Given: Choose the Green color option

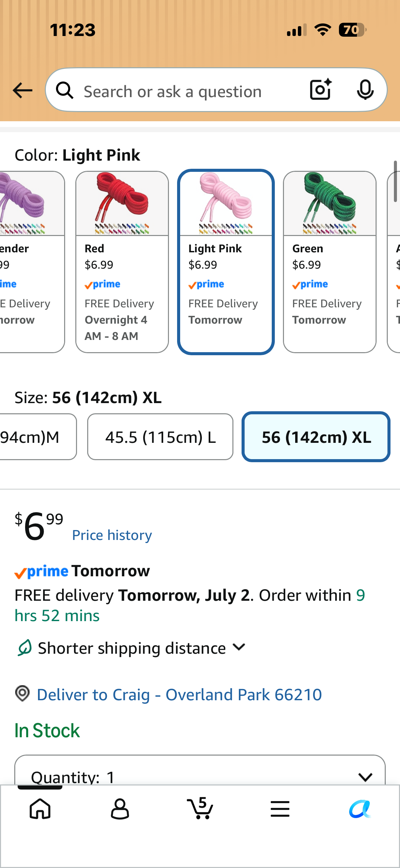Looking at the screenshot, I should tap(330, 262).
